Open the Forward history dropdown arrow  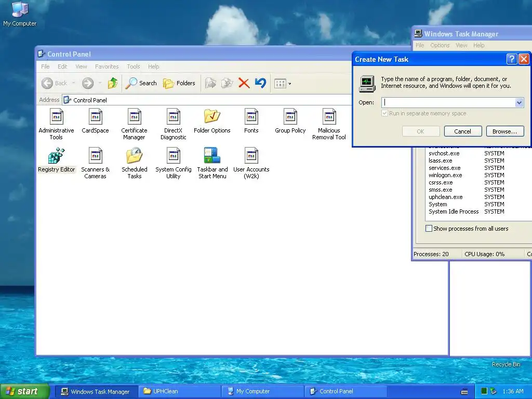(x=100, y=83)
